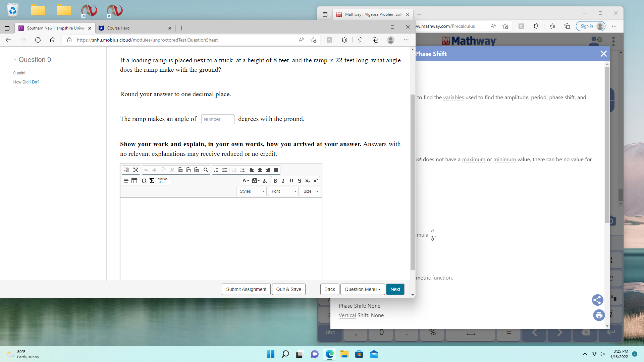Open the Question Menu

click(x=362, y=289)
